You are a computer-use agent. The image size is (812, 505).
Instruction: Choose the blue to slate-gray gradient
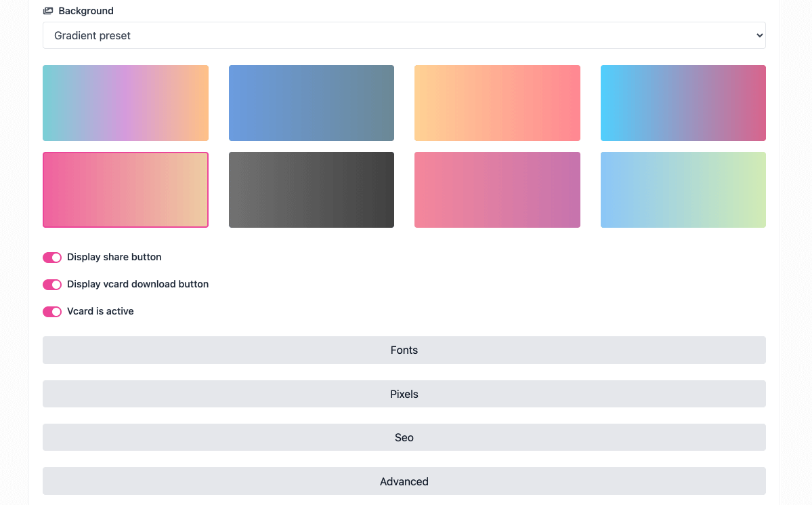pos(312,103)
